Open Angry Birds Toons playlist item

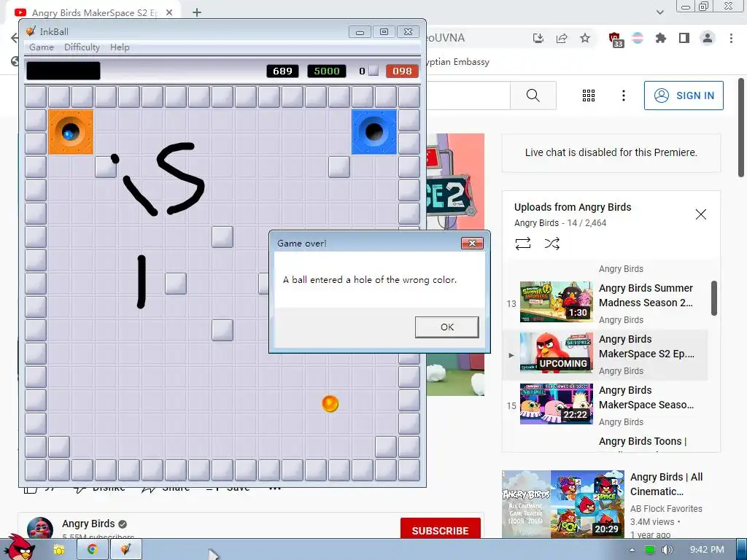point(643,441)
